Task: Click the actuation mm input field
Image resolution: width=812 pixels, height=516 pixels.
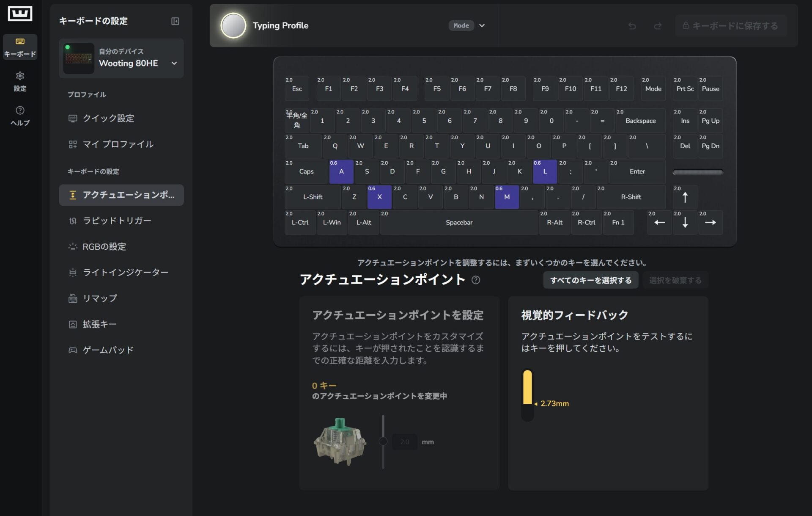Action: (x=405, y=442)
